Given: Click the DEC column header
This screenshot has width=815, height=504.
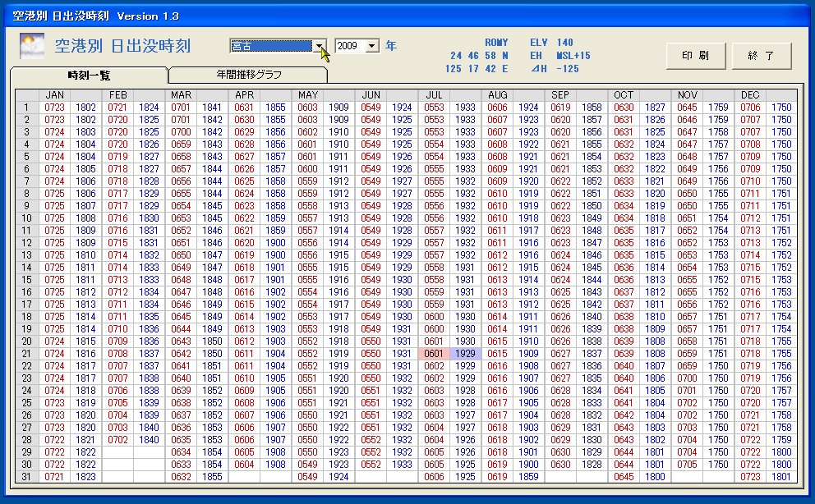Looking at the screenshot, I should 750,95.
